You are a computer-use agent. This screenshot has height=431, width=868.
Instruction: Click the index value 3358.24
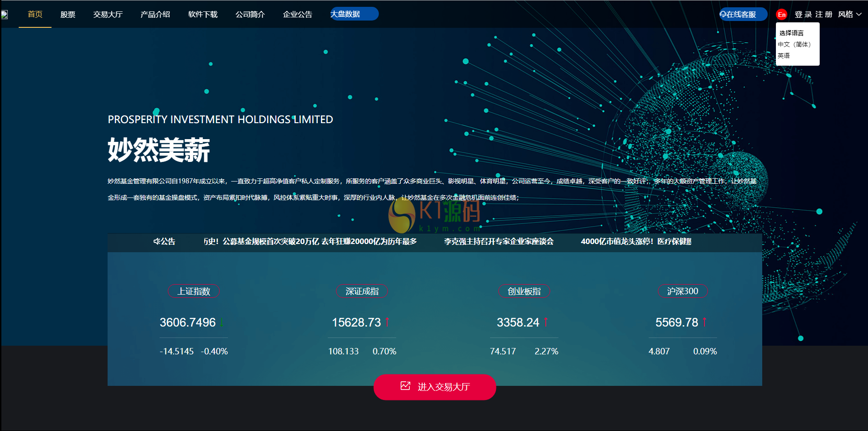tap(518, 322)
